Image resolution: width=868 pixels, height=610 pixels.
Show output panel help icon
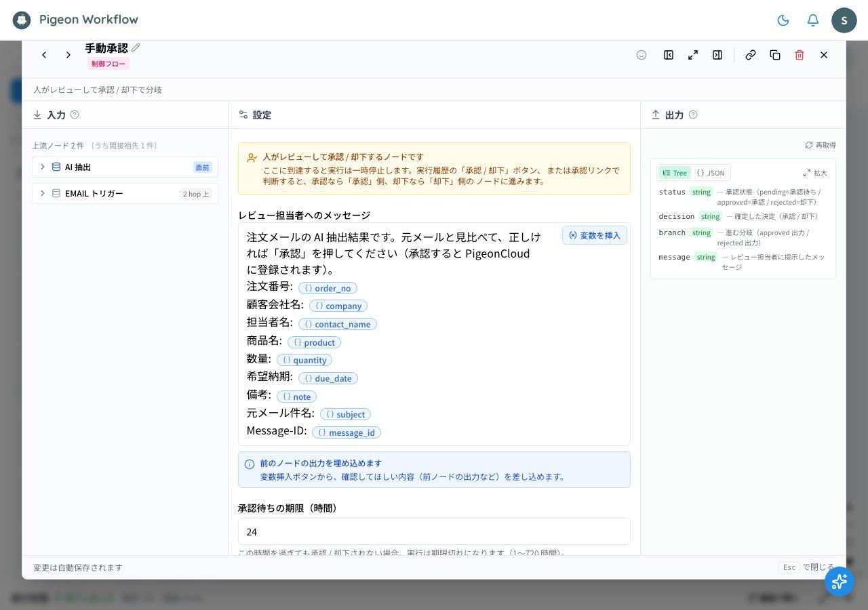[x=693, y=115]
